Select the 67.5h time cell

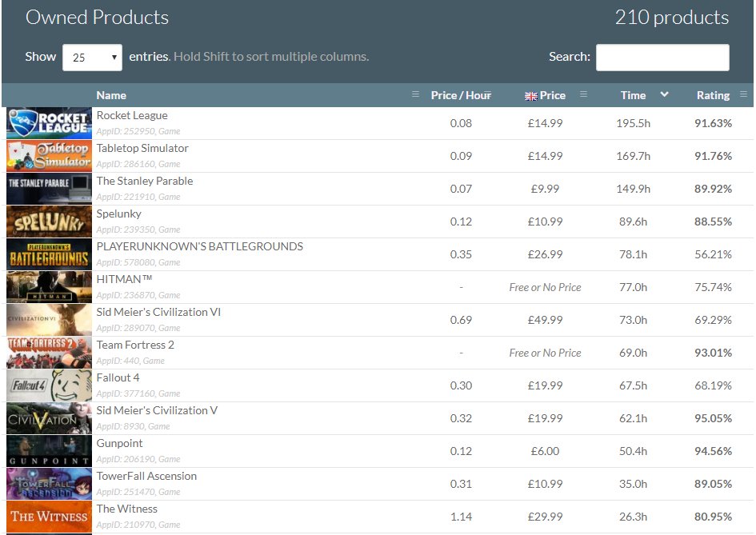click(633, 385)
